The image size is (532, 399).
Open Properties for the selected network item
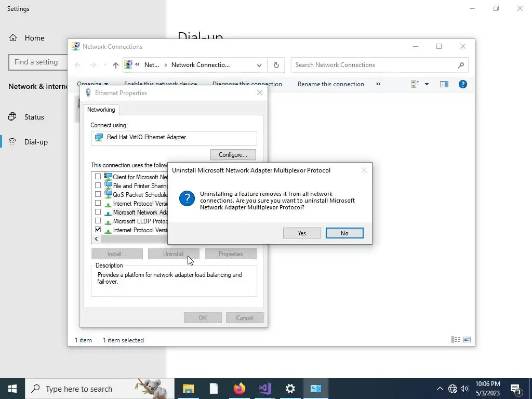231,254
